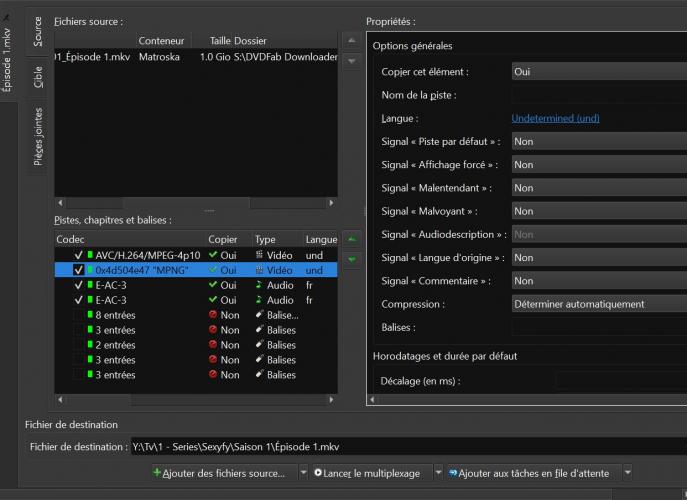Open the Compression dropdown
Viewport: 687px width, 500px height.
598,304
